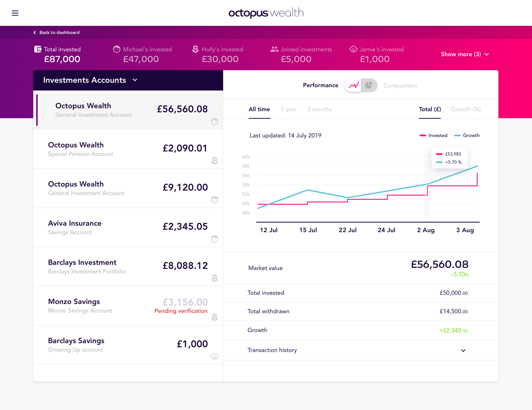Screen dimensions: 532x410
Task: Click the Octopus Wealth logo
Action: (266, 13)
